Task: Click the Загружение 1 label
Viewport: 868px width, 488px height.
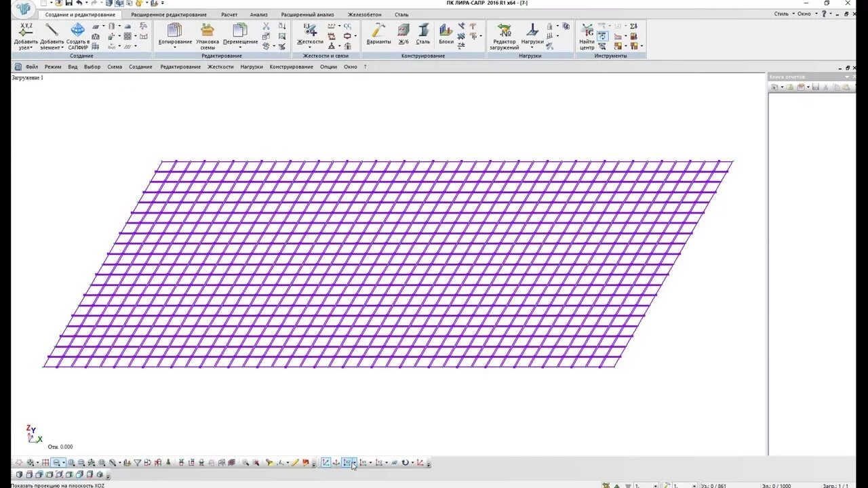Action: 27,78
